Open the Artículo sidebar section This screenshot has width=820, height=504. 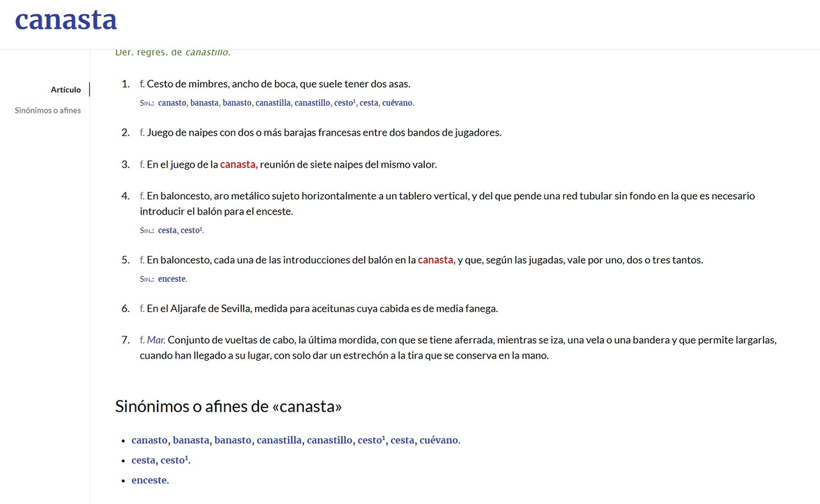pyautogui.click(x=66, y=90)
